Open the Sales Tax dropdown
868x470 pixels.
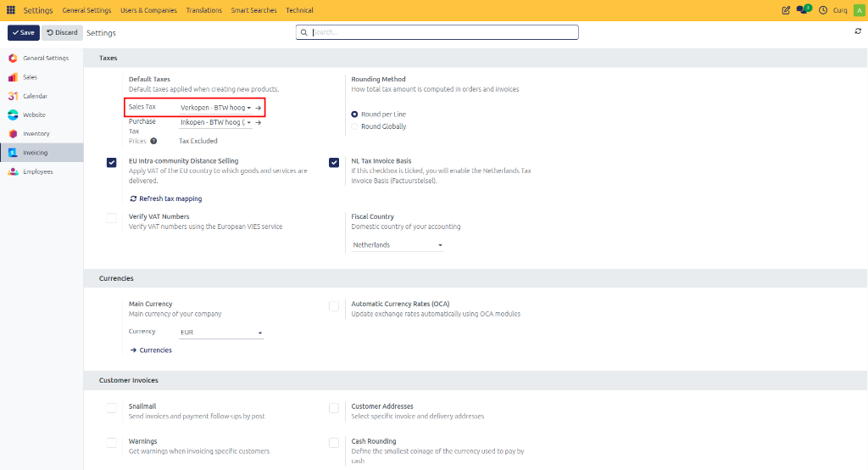tap(215, 108)
